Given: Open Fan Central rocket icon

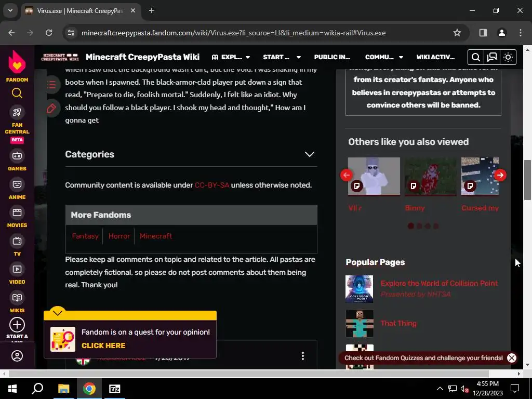Looking at the screenshot, I should tap(17, 112).
